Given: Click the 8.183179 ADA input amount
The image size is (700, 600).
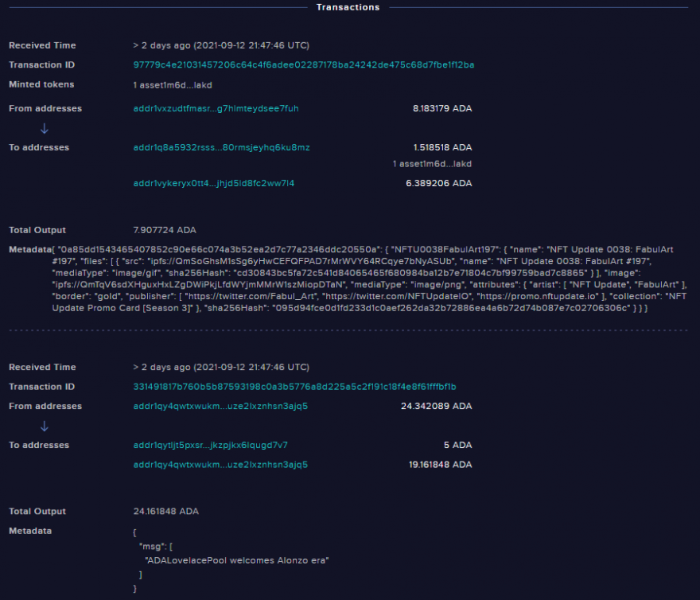Looking at the screenshot, I should (x=442, y=108).
